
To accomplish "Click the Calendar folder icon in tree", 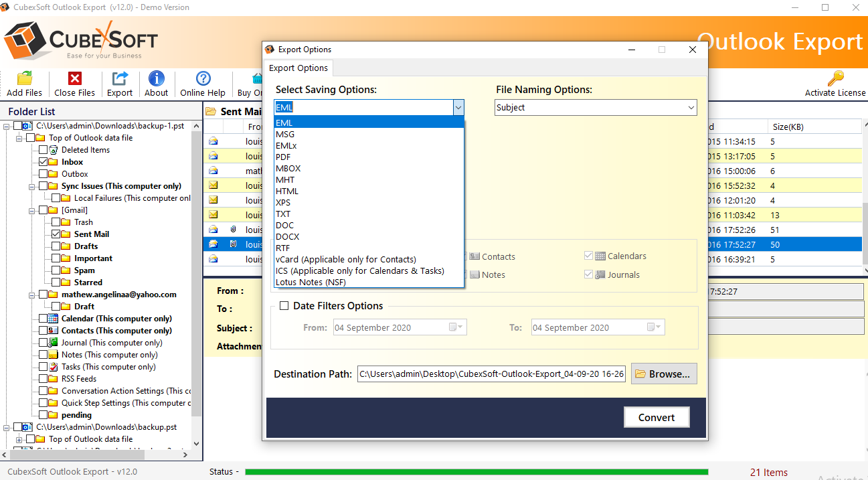I will 54,319.
